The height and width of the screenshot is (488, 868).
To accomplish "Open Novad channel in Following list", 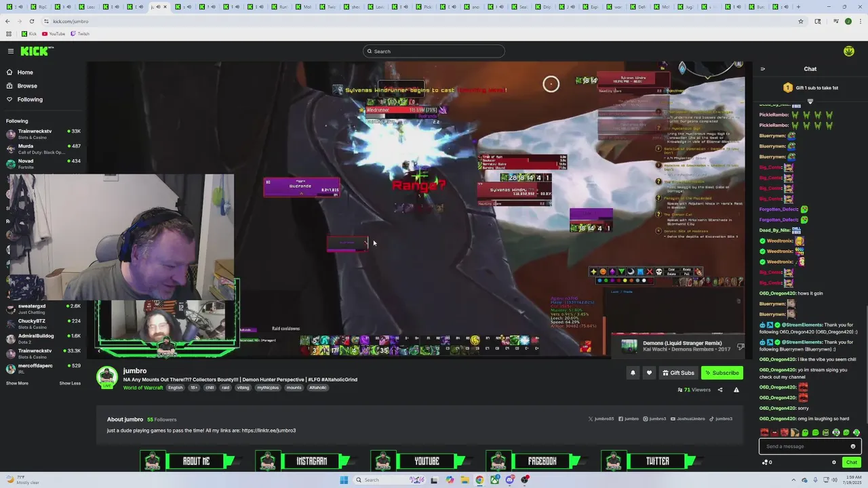I will [43, 163].
